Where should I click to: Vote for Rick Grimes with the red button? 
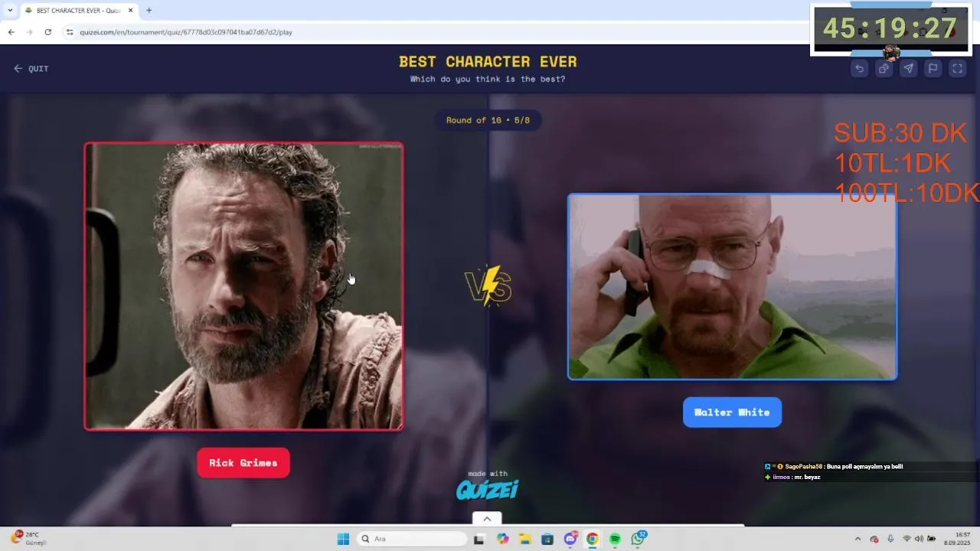243,463
